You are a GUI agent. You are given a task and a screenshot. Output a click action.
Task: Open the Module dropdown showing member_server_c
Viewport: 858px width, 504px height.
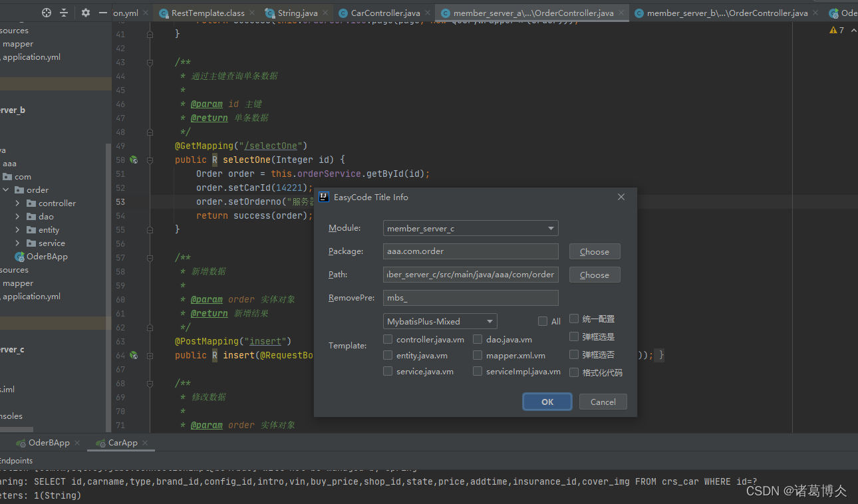point(471,229)
